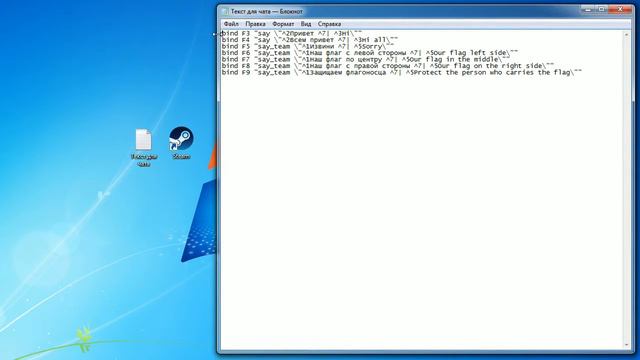
Task: Click the line starting with bind F6
Action: pyautogui.click(x=370, y=53)
